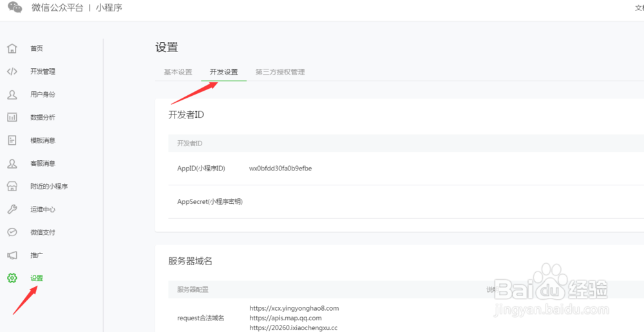The image size is (644, 332).
Task: Open 客服消息 in the sidebar
Action: pos(43,163)
